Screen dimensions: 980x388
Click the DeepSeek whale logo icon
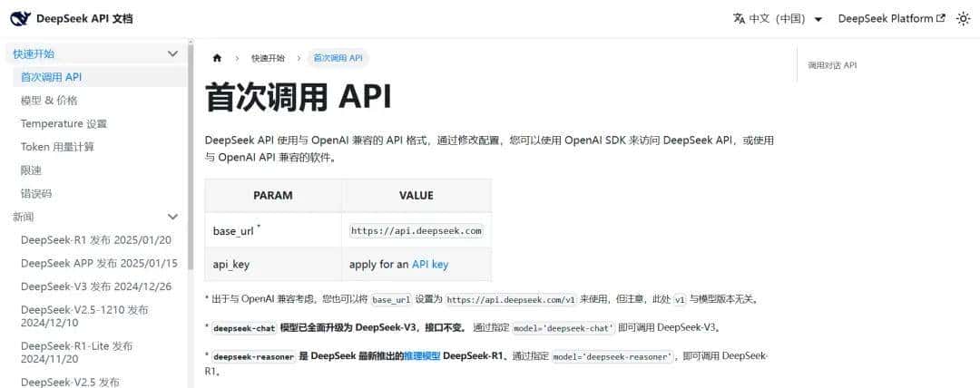click(21, 19)
